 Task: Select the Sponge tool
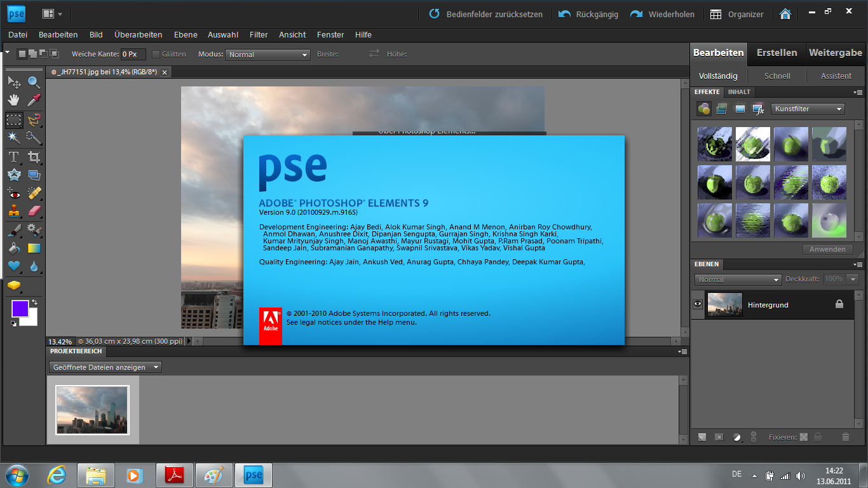[x=14, y=286]
